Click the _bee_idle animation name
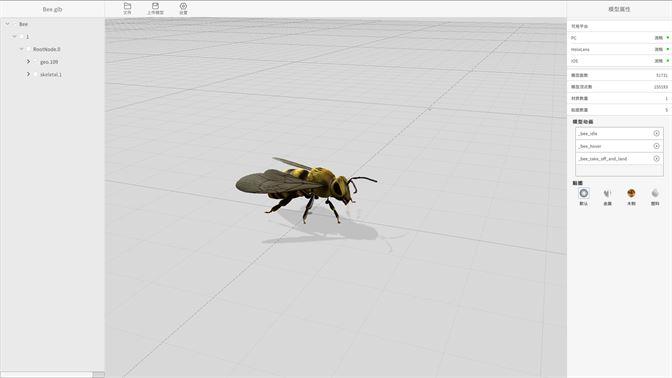The height and width of the screenshot is (378, 672). point(588,134)
